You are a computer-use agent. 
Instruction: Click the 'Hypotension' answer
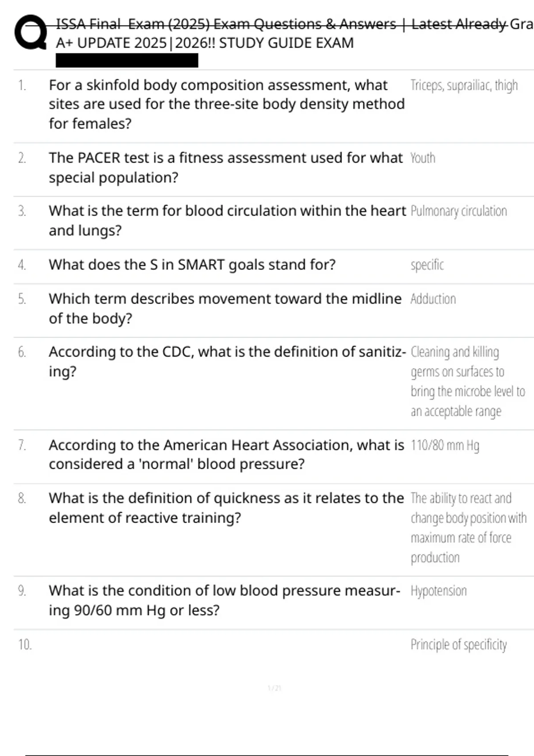pyautogui.click(x=438, y=591)
